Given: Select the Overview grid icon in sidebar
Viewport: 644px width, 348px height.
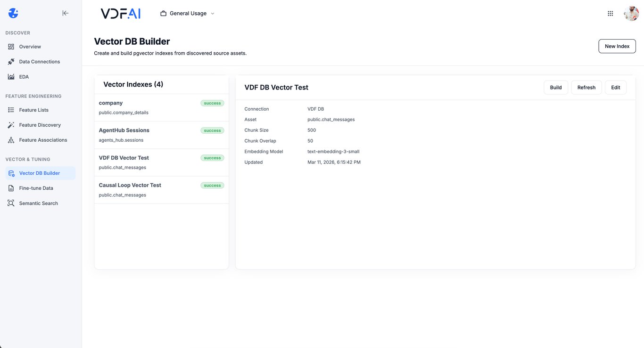Looking at the screenshot, I should coord(10,46).
